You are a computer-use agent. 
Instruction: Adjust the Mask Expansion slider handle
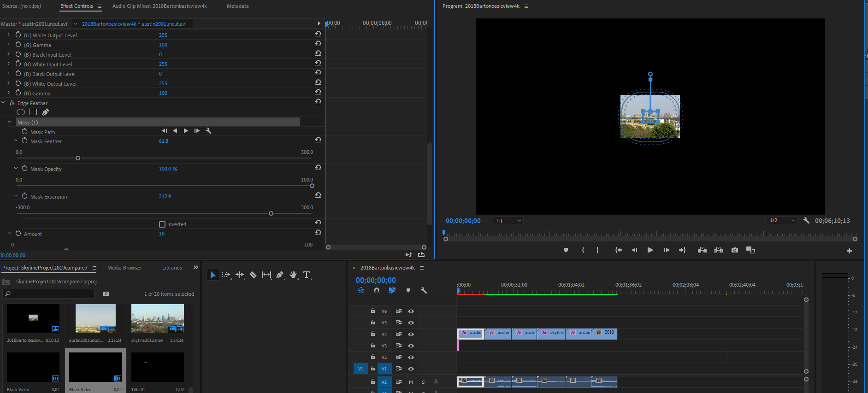(x=271, y=213)
